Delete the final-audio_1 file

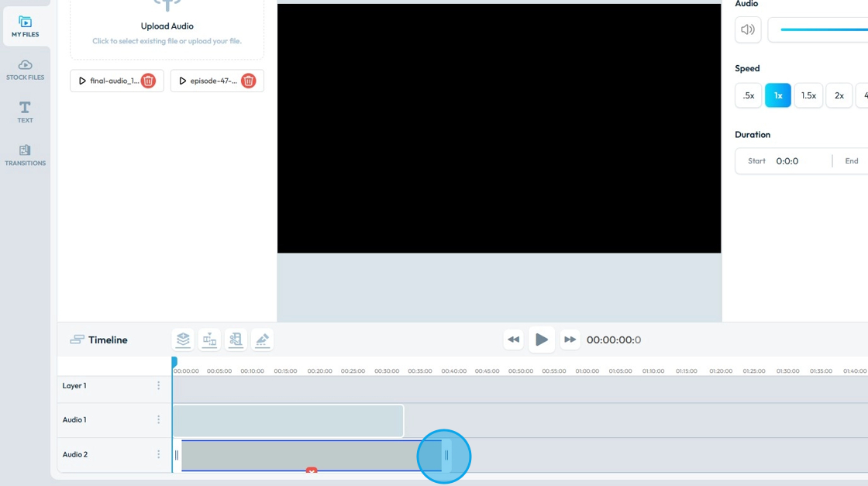[x=148, y=81]
